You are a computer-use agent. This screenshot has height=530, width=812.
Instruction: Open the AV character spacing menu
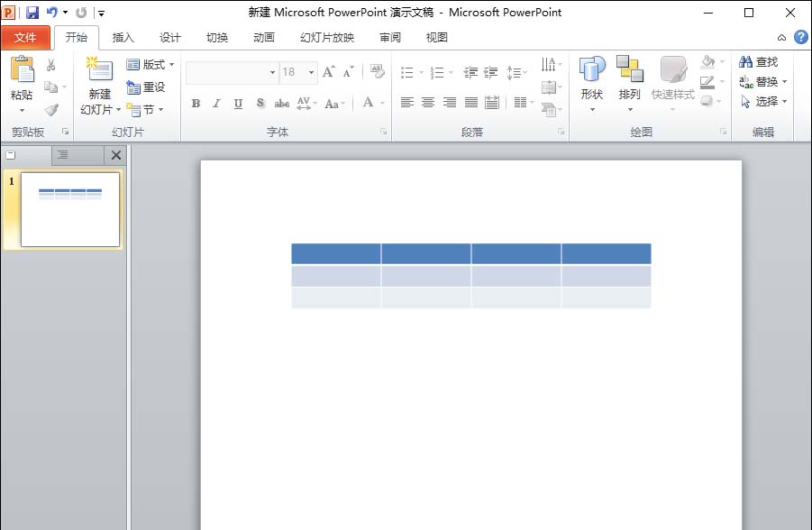pyautogui.click(x=306, y=103)
